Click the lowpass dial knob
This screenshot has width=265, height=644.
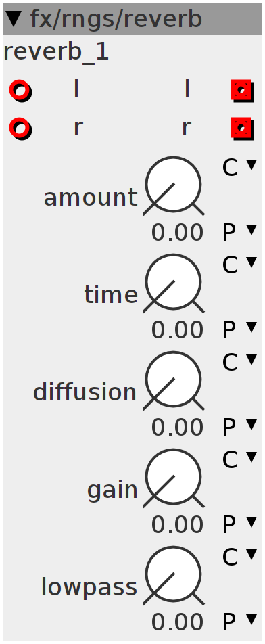click(x=174, y=576)
